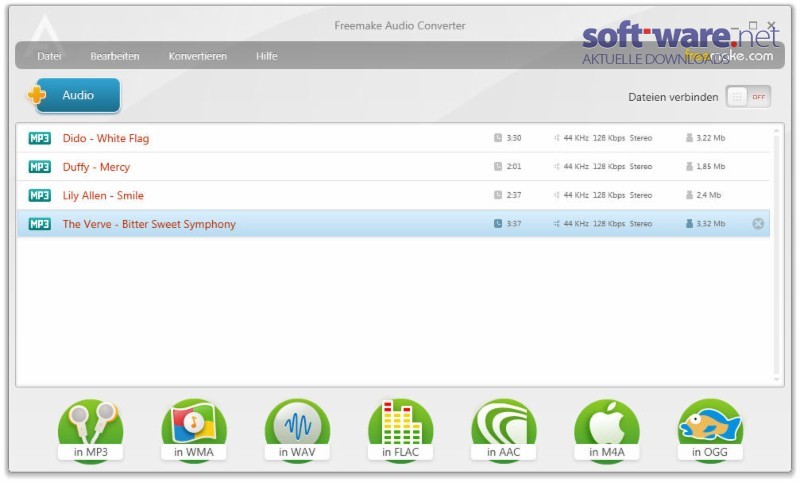Open the Hilfe menu

(266, 56)
